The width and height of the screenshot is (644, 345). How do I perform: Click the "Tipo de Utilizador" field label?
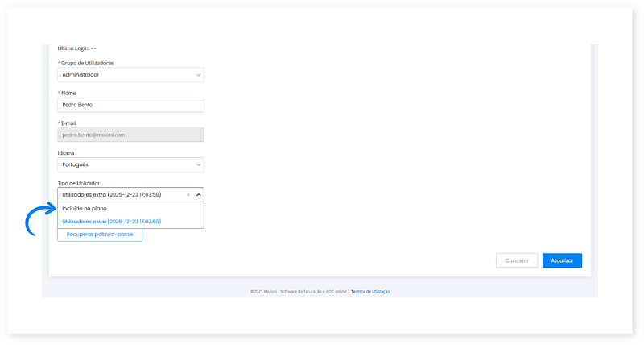point(78,183)
